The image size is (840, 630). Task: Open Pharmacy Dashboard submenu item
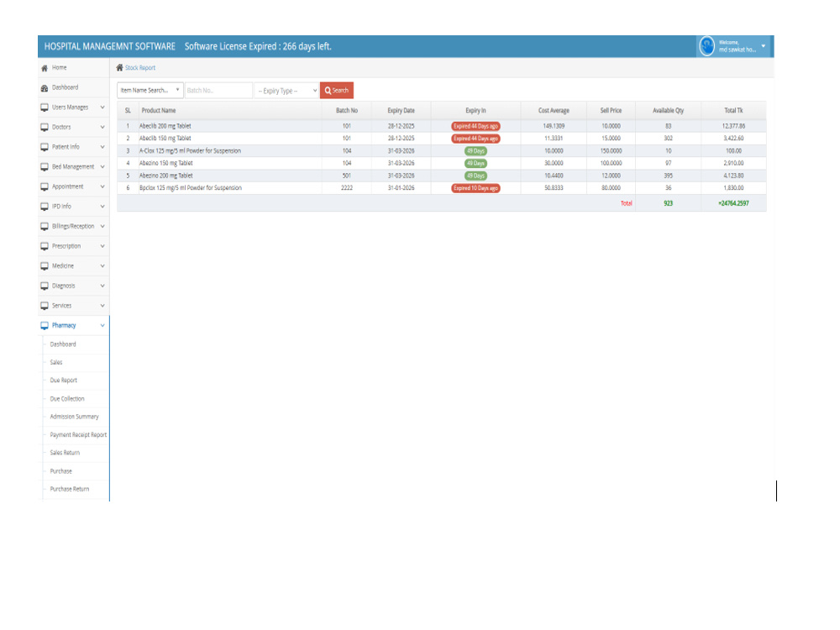pyautogui.click(x=63, y=344)
